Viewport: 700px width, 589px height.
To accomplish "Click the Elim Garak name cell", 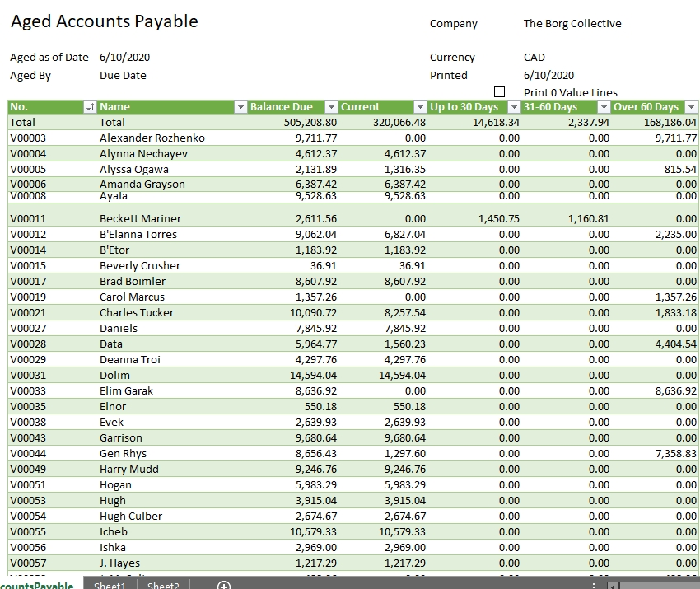I will (126, 390).
